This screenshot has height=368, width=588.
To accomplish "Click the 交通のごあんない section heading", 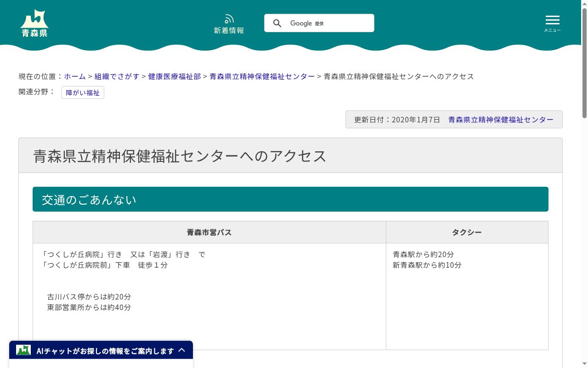I will (x=290, y=199).
